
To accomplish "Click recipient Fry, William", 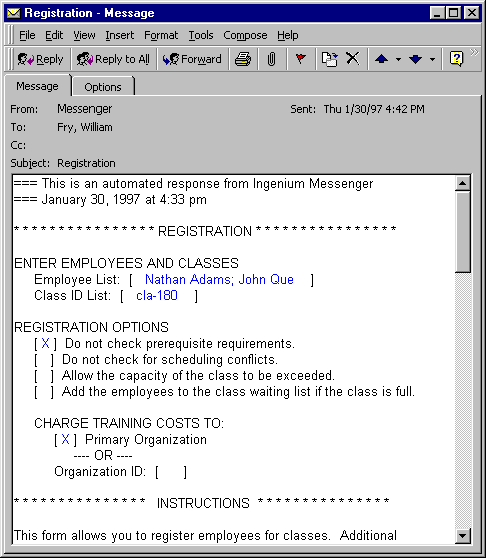I will click(85, 127).
